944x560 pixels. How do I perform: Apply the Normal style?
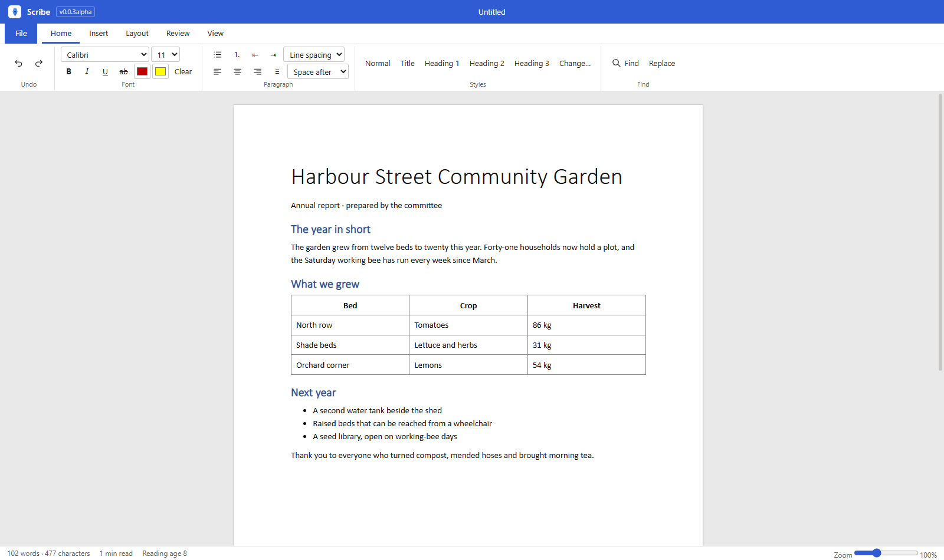tap(378, 63)
